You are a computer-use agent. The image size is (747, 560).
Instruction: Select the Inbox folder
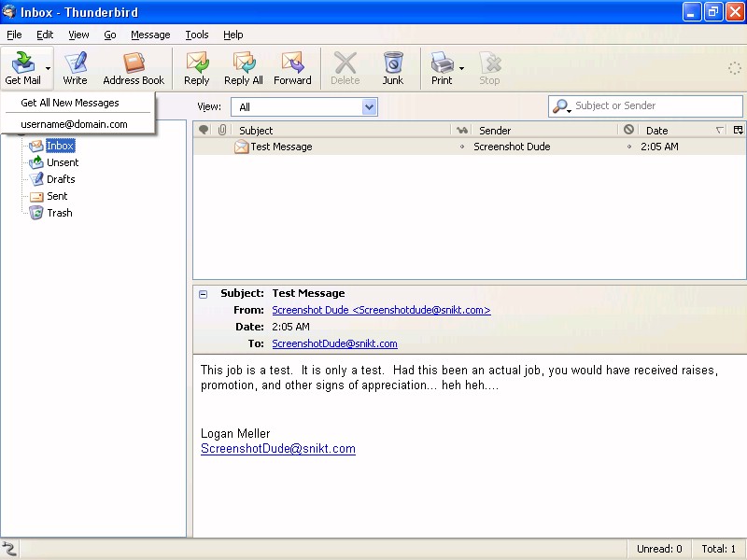click(x=60, y=146)
